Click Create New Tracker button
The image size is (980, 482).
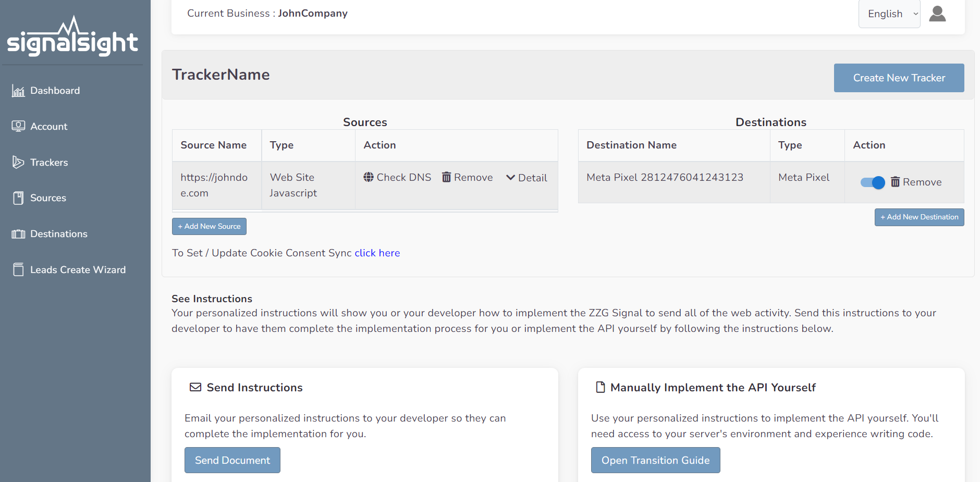[899, 78]
